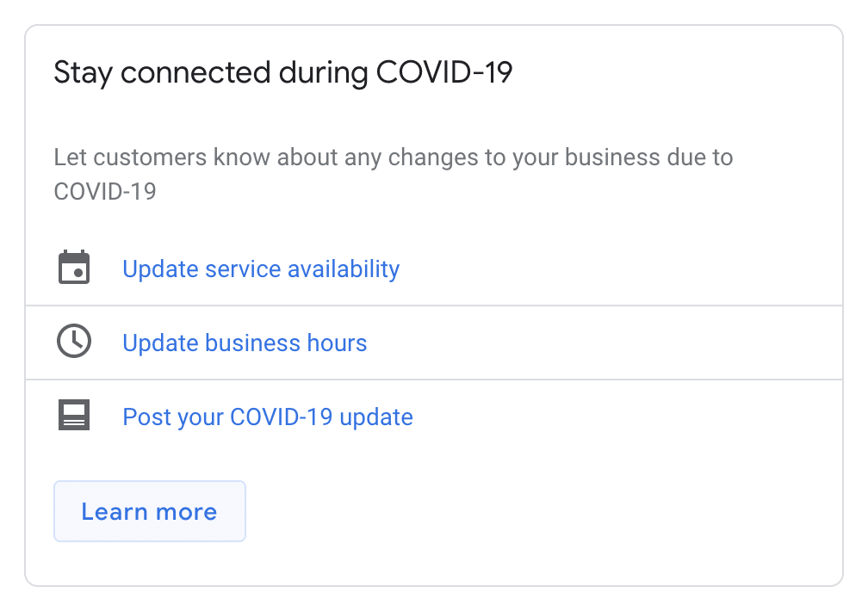Image resolution: width=868 pixels, height=611 pixels.
Task: Open Update business hours
Action: click(245, 343)
